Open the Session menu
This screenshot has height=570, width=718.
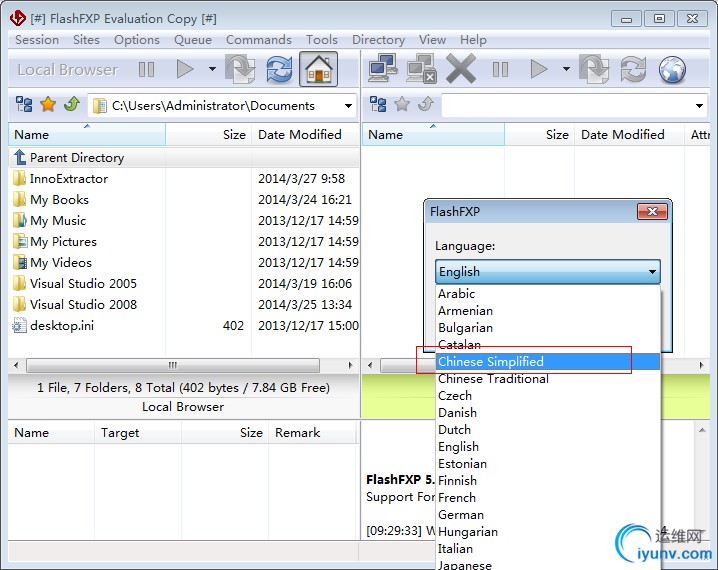(37, 40)
